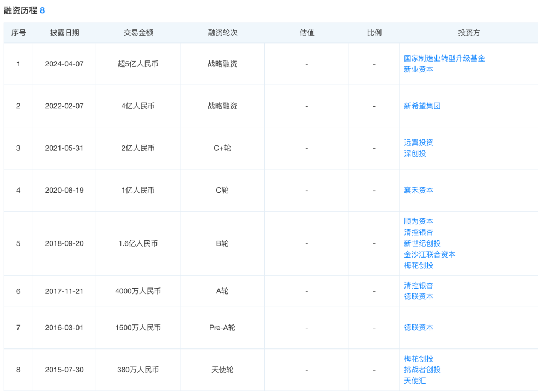The width and height of the screenshot is (538, 392).
Task: Open the 新希望集团 investor page
Action: tap(422, 106)
